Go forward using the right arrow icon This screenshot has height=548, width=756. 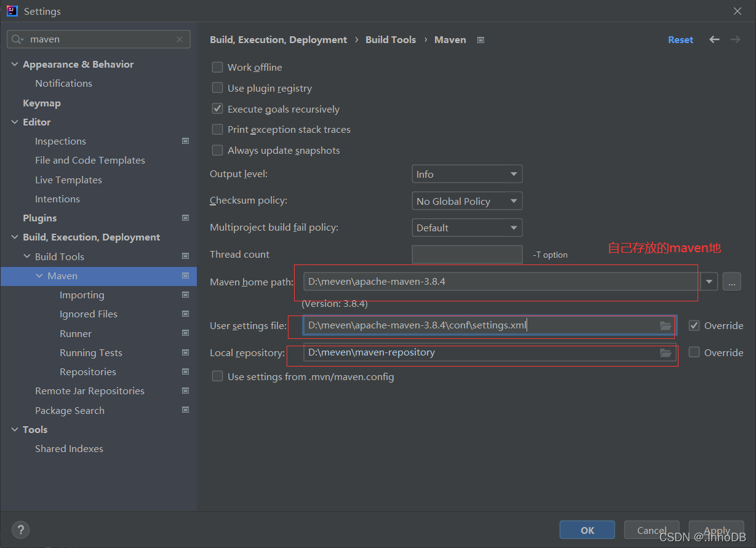click(735, 39)
